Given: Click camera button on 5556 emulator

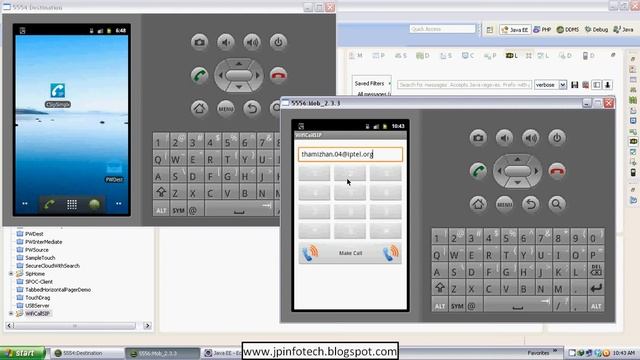Looking at the screenshot, I should click(478, 138).
